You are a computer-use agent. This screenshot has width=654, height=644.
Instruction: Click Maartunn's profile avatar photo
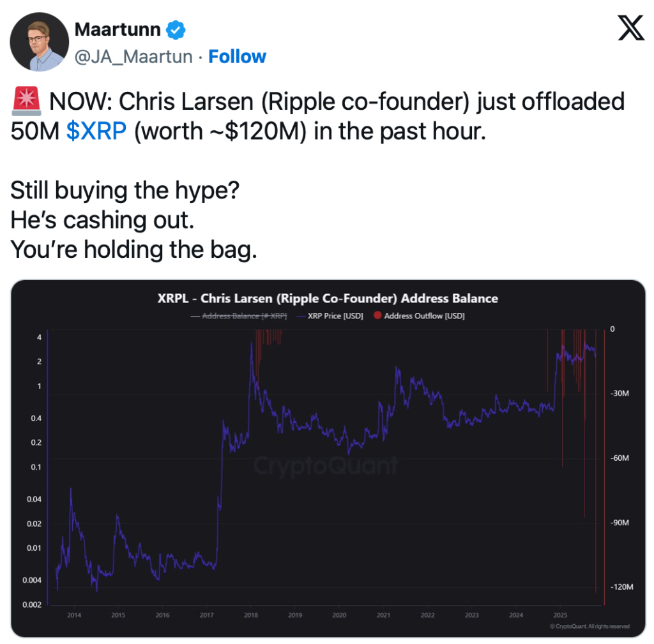pyautogui.click(x=40, y=41)
